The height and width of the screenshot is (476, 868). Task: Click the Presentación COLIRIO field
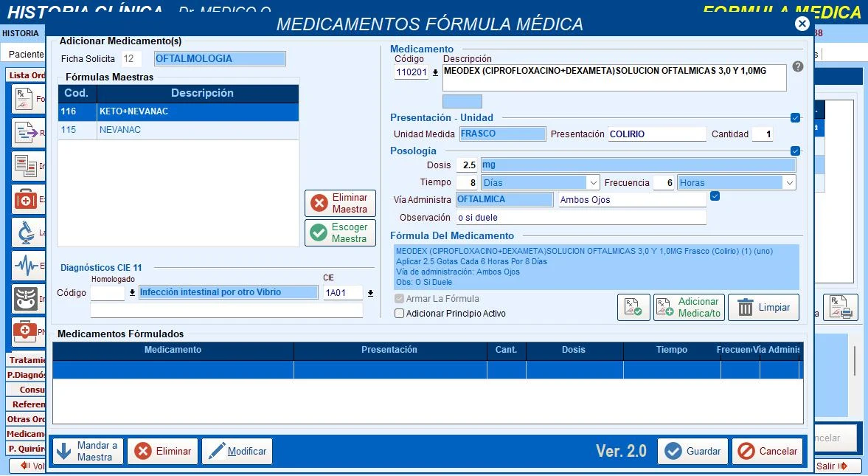tap(657, 134)
